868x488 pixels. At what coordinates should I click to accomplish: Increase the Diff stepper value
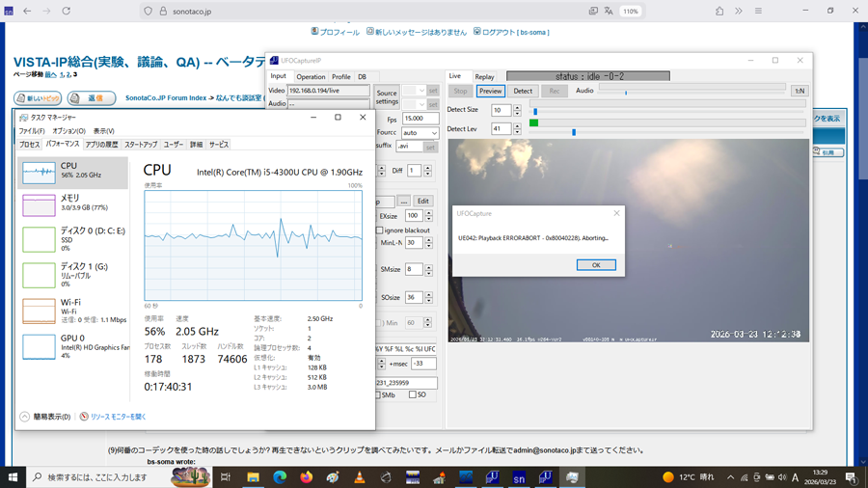[428, 168]
